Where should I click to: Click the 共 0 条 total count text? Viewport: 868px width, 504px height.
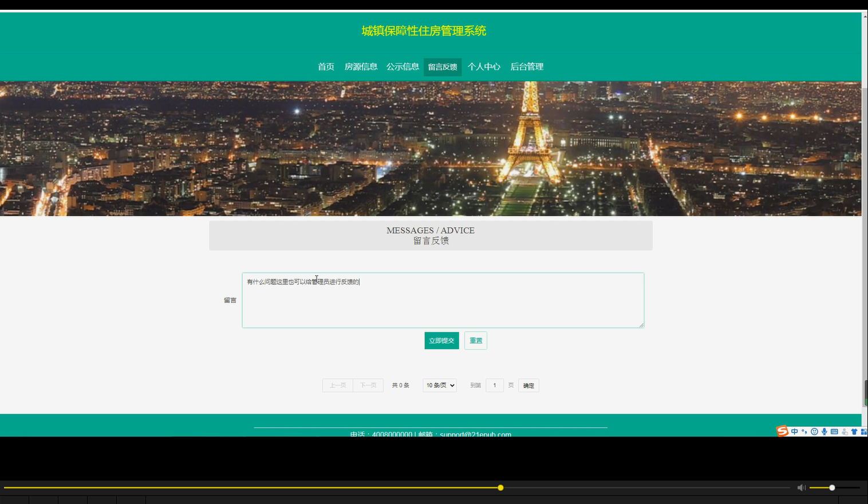click(401, 385)
